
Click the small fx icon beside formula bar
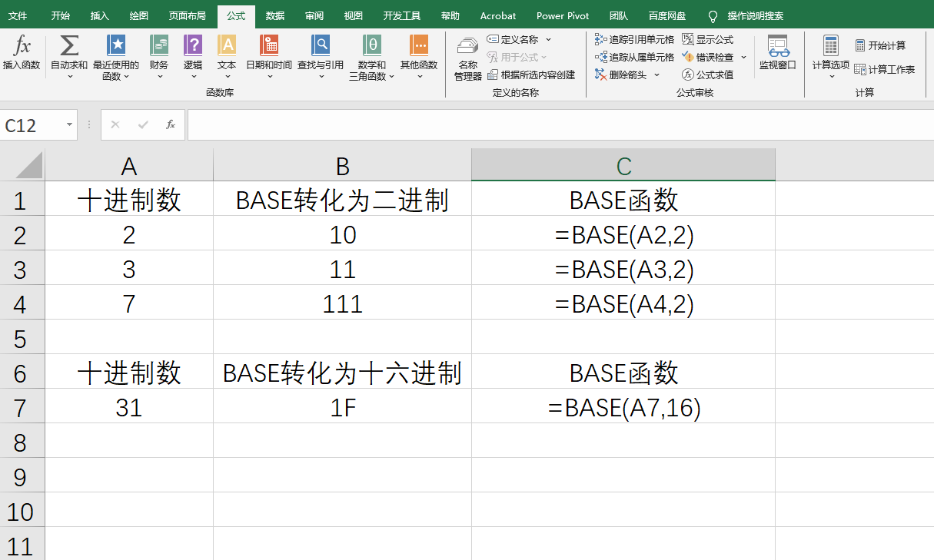tap(171, 124)
